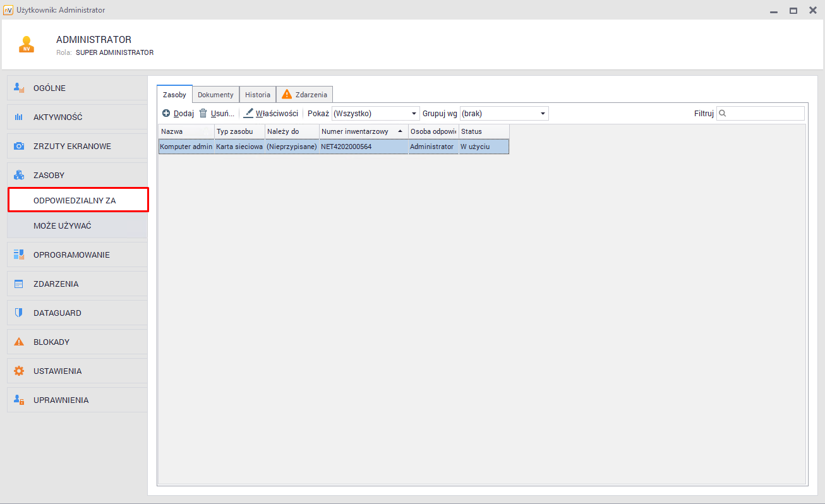
Task: Switch to the Zdarzenia tab with warning icon
Action: pyautogui.click(x=304, y=95)
